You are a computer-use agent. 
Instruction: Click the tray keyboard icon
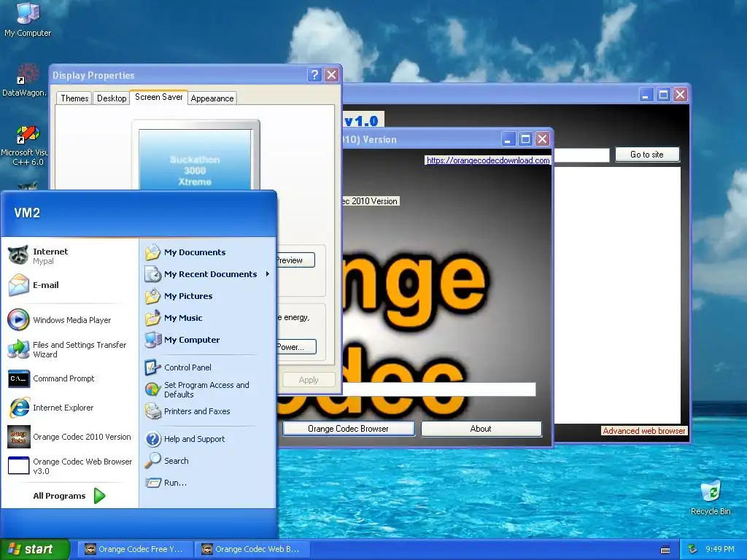pos(665,550)
